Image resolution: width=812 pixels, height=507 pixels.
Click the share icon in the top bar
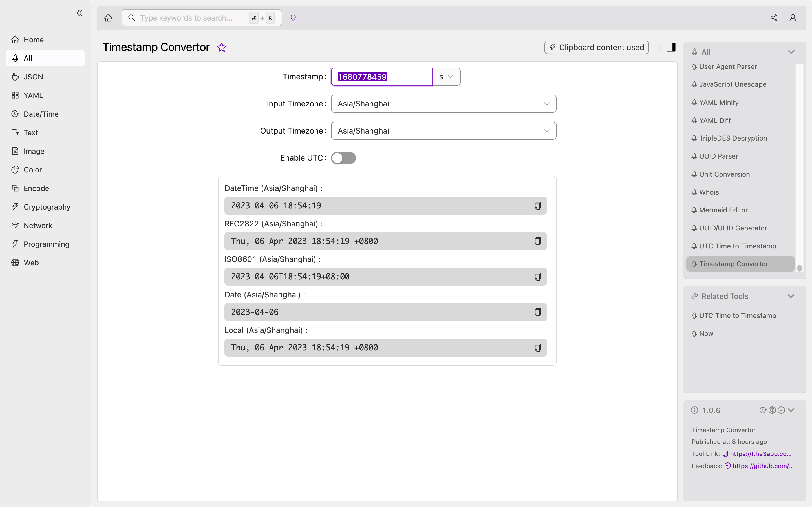[773, 17]
